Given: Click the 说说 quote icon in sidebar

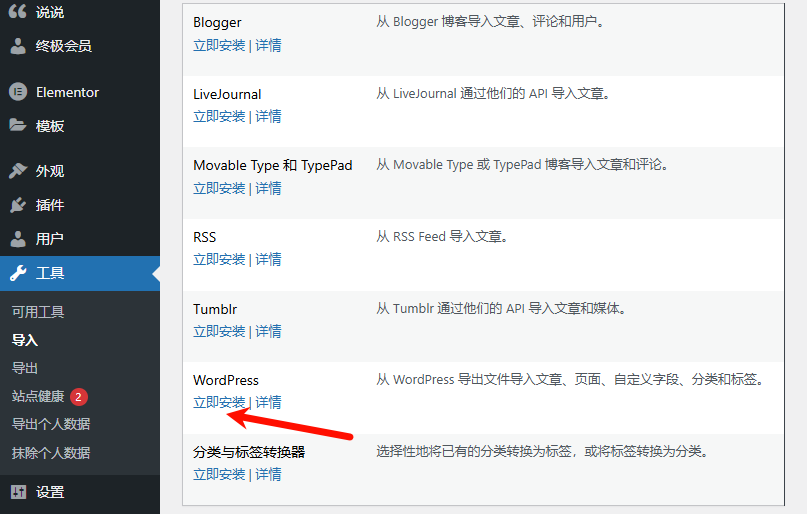Looking at the screenshot, I should coord(18,12).
